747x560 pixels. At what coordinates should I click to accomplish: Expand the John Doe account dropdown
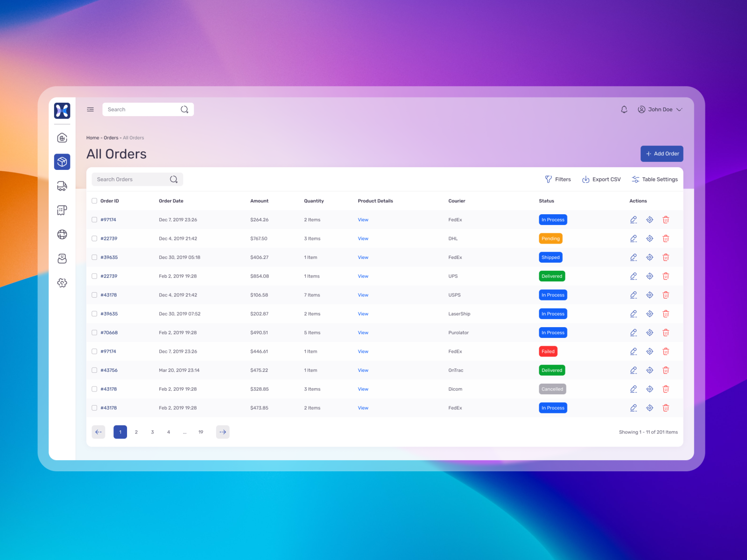[660, 109]
